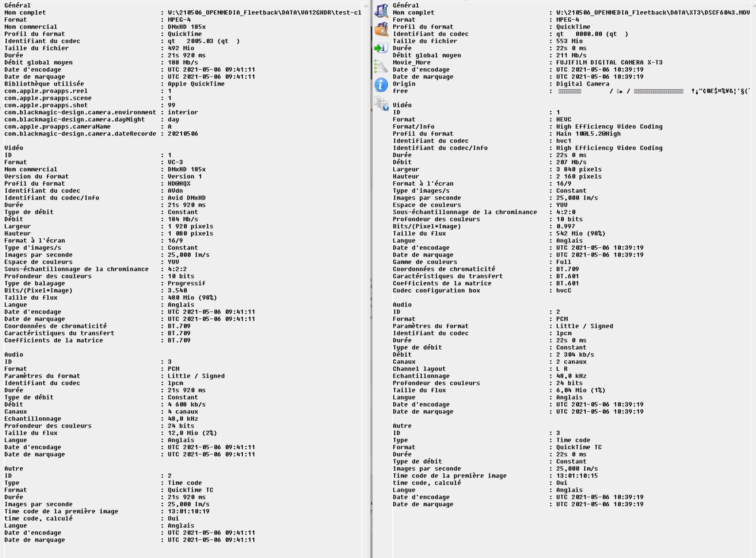
Task: Click 'com.blackmagic-design.camera.dayNight' label
Action: tap(74, 119)
